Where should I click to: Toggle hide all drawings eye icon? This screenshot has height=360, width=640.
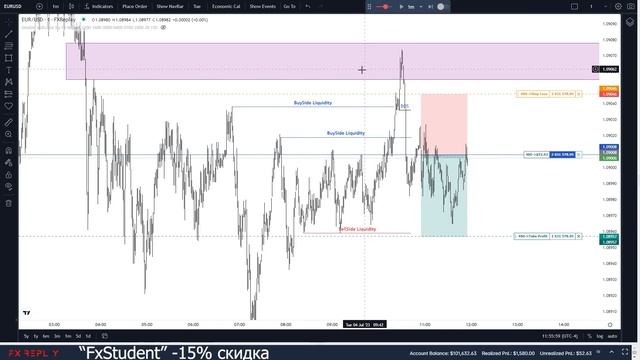pos(9,187)
